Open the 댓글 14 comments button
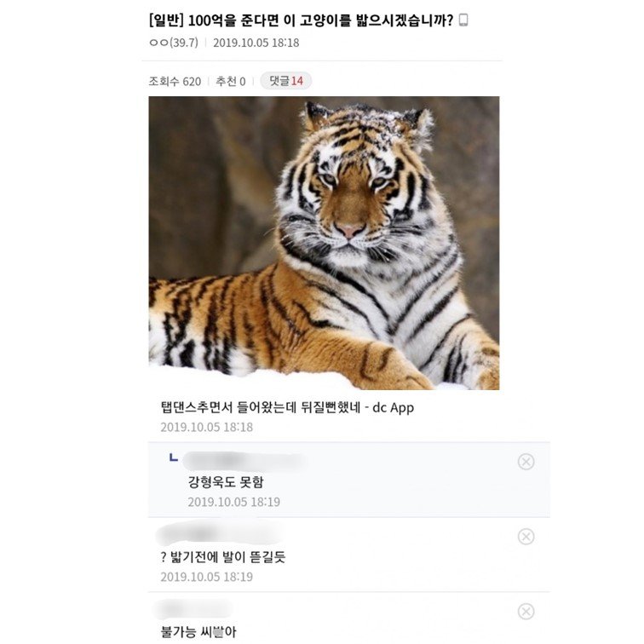The height and width of the screenshot is (644, 644). pos(285,81)
